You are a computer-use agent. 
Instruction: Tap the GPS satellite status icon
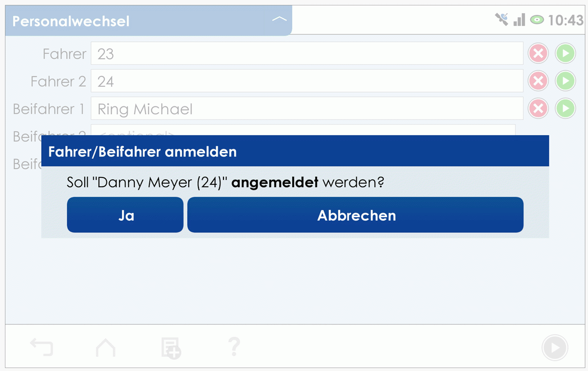[x=501, y=20]
